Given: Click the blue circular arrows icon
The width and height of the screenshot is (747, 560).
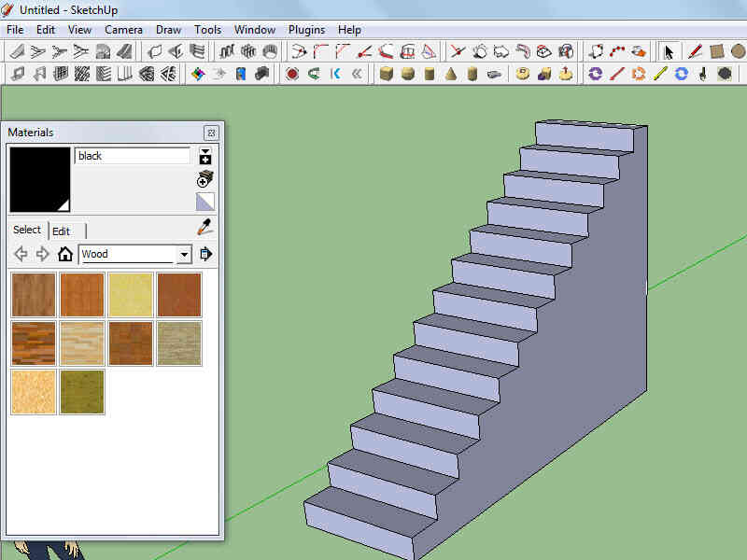Looking at the screenshot, I should point(682,74).
